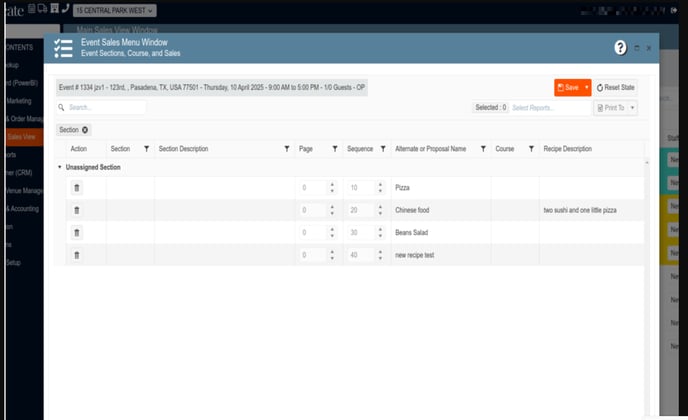
Task: Open the Print To dropdown arrow
Action: pyautogui.click(x=632, y=107)
